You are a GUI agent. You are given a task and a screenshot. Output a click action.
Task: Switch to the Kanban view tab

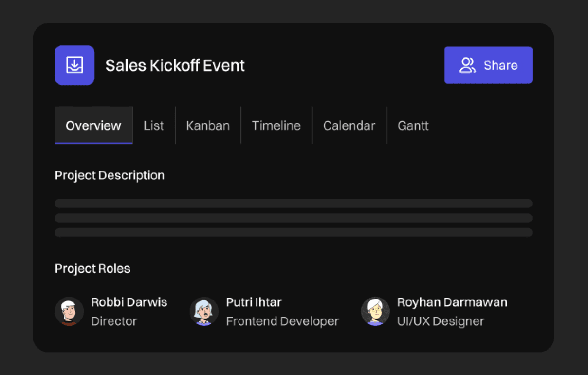[x=208, y=126]
